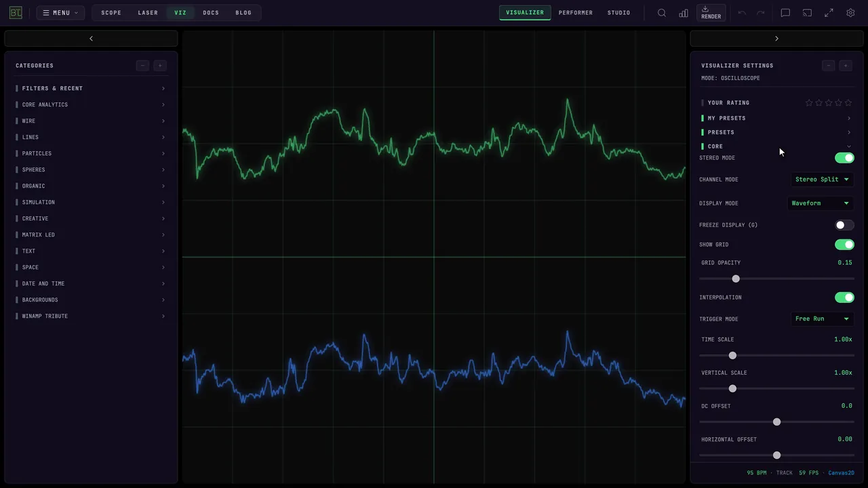The height and width of the screenshot is (488, 868).
Task: Open the chat comment icon
Action: click(x=785, y=13)
